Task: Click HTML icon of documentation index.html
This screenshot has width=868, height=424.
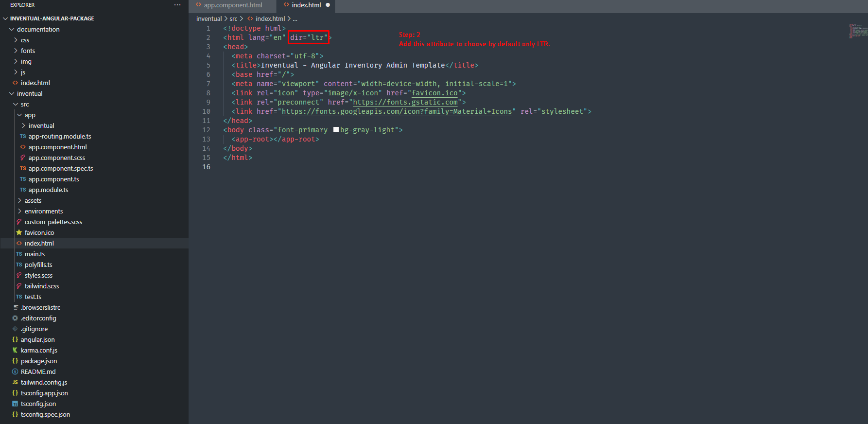Action: pyautogui.click(x=15, y=83)
